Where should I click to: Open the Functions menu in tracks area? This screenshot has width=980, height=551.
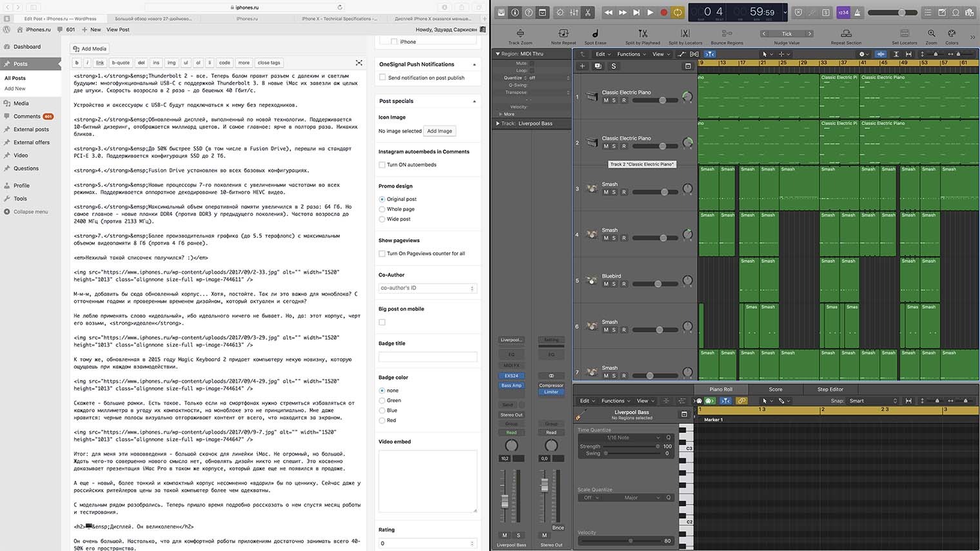631,54
